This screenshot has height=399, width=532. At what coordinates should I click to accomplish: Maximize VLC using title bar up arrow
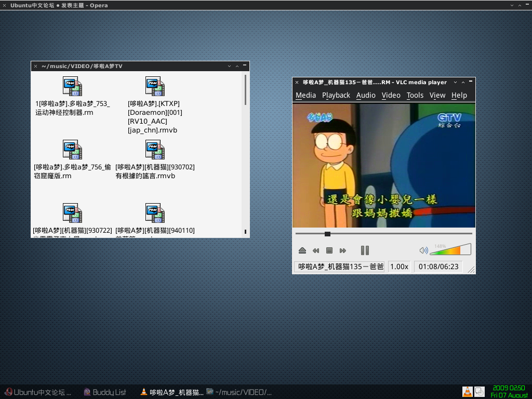[x=463, y=83]
